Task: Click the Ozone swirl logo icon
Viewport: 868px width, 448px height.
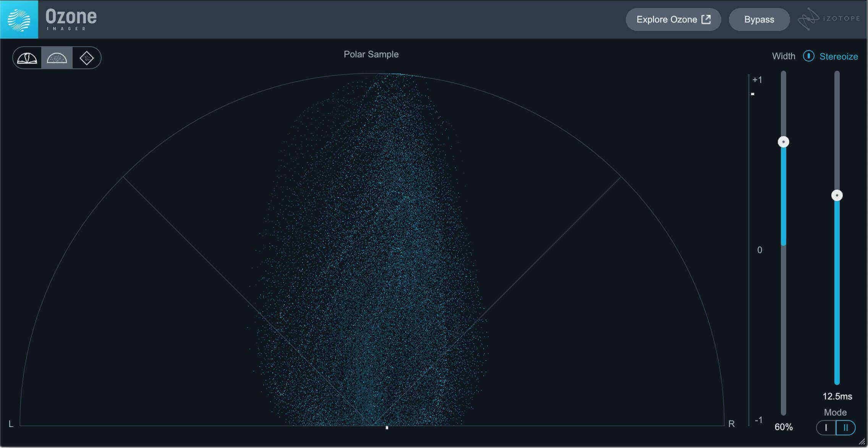Action: click(19, 19)
